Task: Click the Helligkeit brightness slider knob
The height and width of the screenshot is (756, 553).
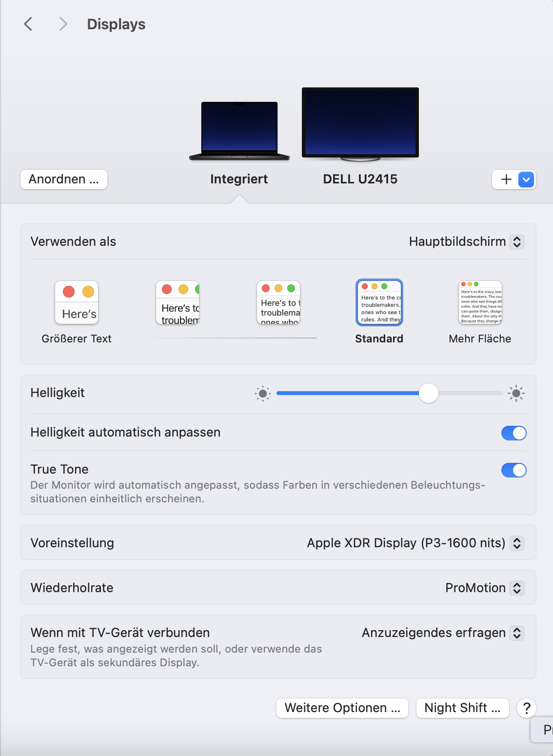Action: tap(429, 393)
